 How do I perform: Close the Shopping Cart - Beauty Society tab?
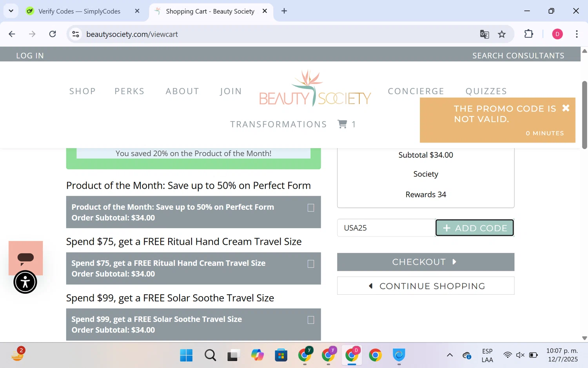(x=265, y=11)
